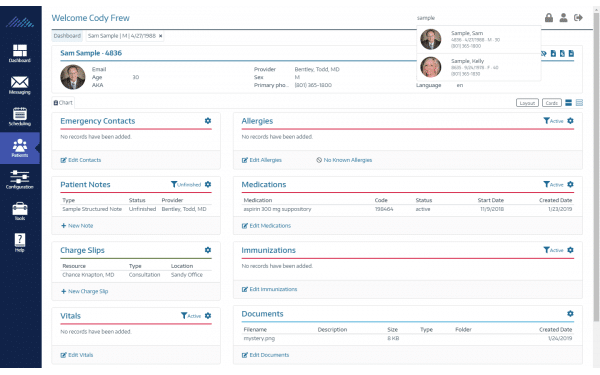
Task: Toggle the Active filter on Allergies
Action: pos(553,121)
